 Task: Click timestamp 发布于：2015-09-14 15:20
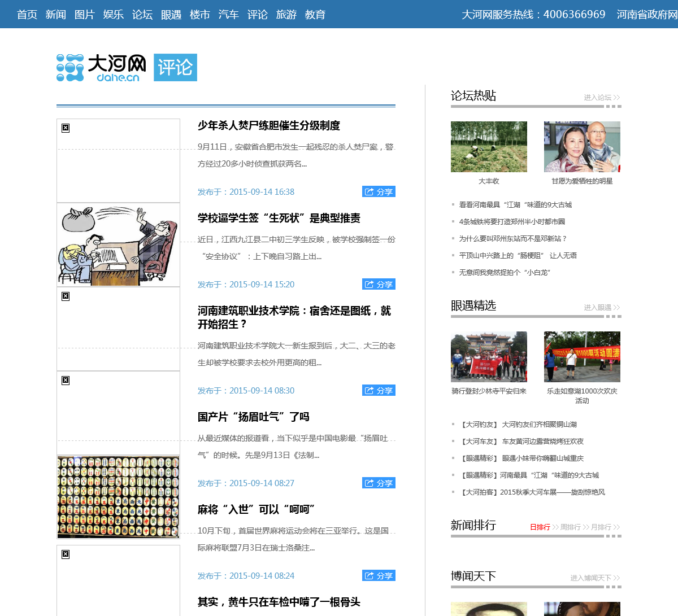[x=246, y=285]
